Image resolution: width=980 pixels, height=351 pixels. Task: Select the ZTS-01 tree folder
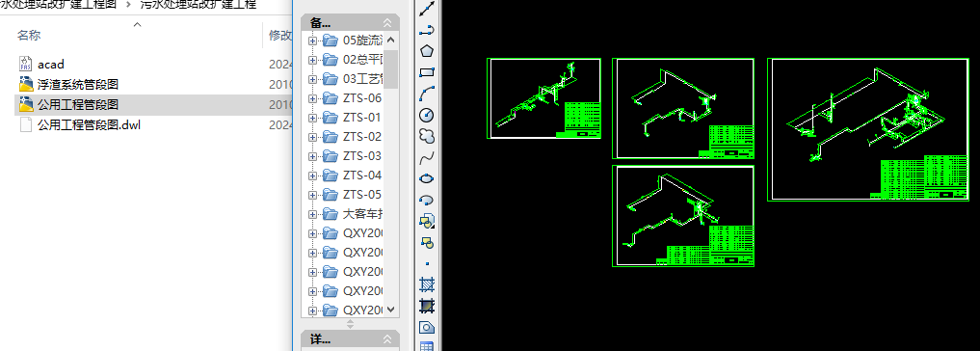pyautogui.click(x=352, y=118)
